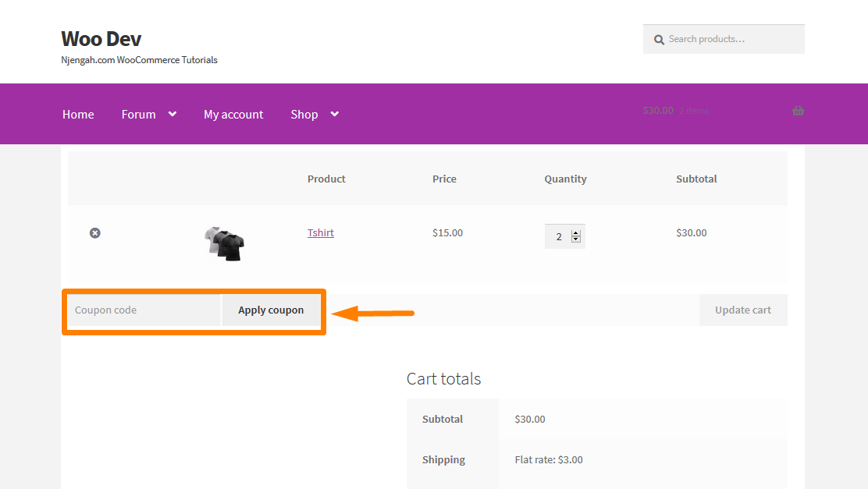Focus the Search products field
The width and height of the screenshot is (868, 489).
[724, 39]
